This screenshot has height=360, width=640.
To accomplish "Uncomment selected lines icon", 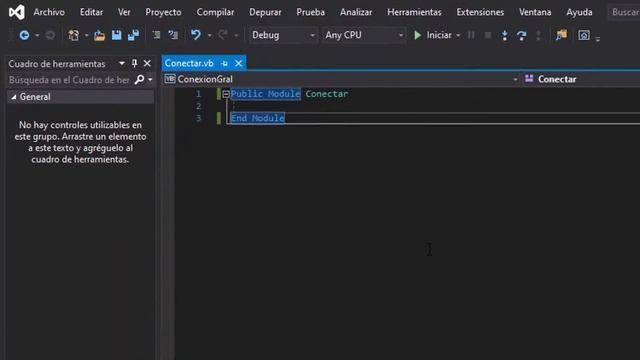I will point(173,35).
